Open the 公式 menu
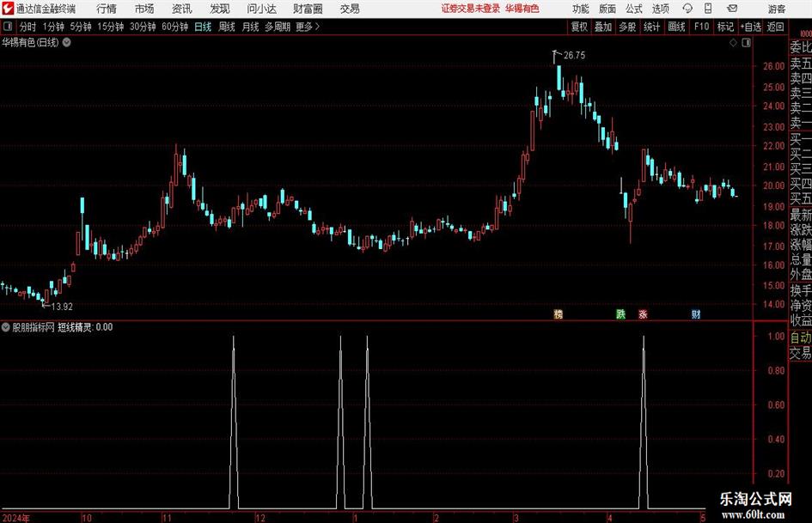 634,9
